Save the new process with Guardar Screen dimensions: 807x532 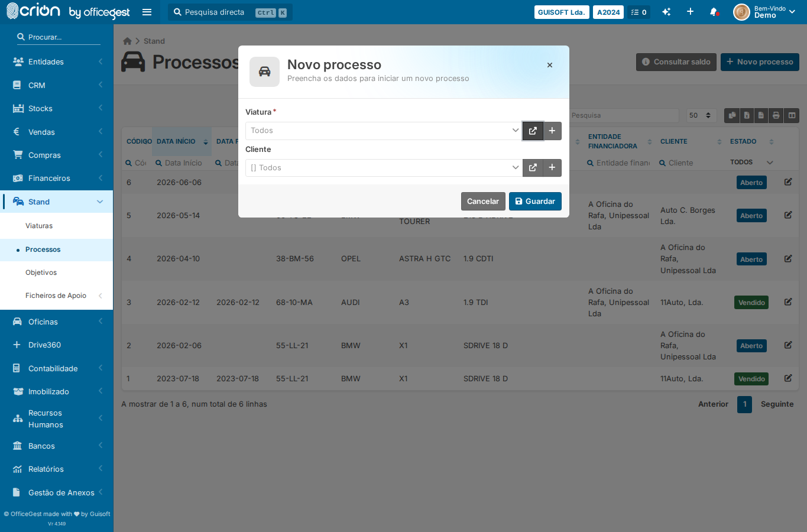(535, 202)
